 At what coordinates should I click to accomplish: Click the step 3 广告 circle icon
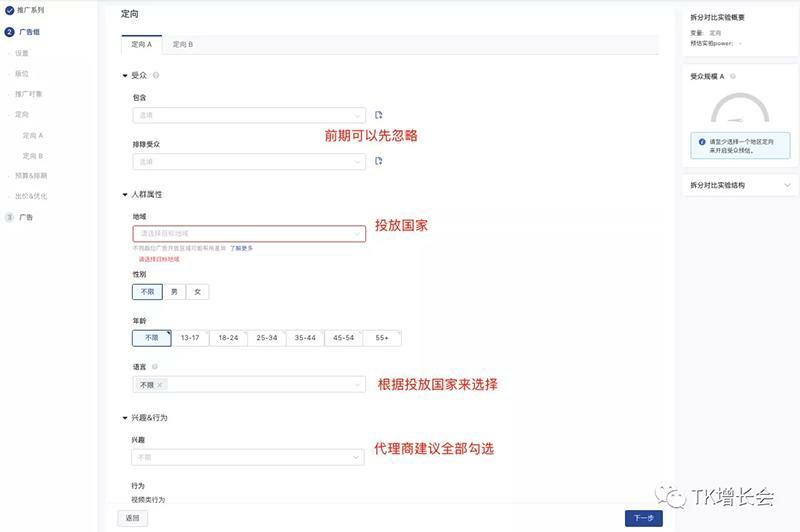(x=9, y=216)
